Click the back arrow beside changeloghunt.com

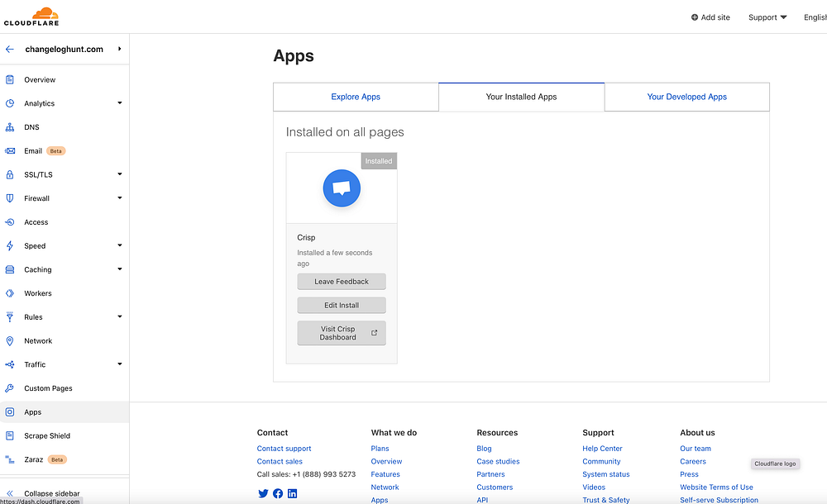click(9, 49)
